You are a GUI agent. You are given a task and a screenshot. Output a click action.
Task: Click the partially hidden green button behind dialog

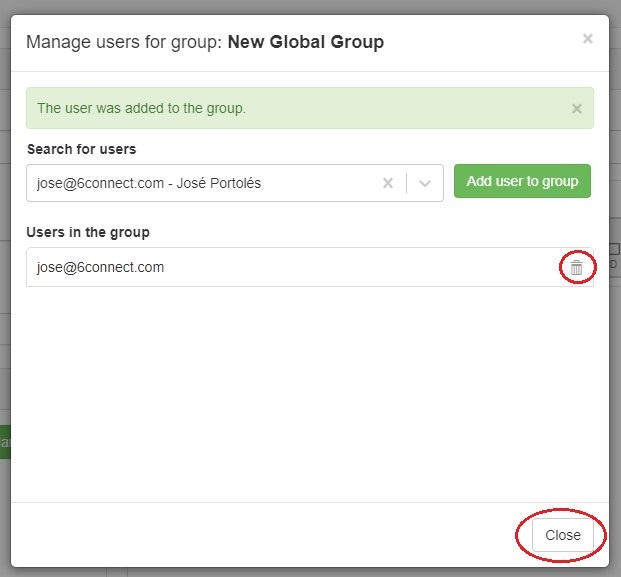[5, 442]
